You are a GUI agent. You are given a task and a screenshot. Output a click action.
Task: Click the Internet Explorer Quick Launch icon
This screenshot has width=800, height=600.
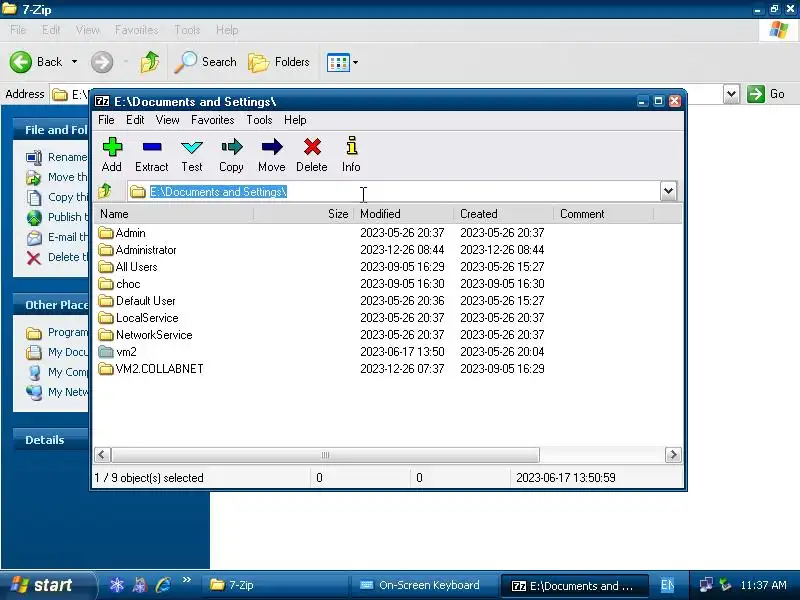pos(163,585)
